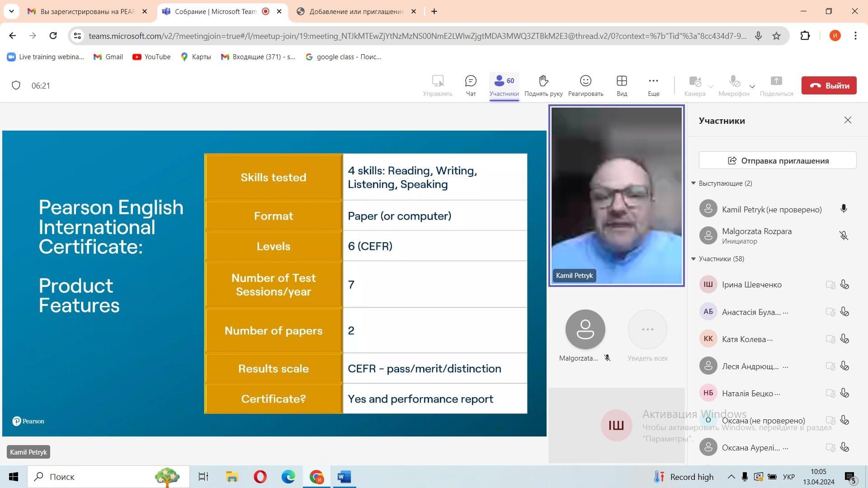Open Windows Start menu

[14, 477]
